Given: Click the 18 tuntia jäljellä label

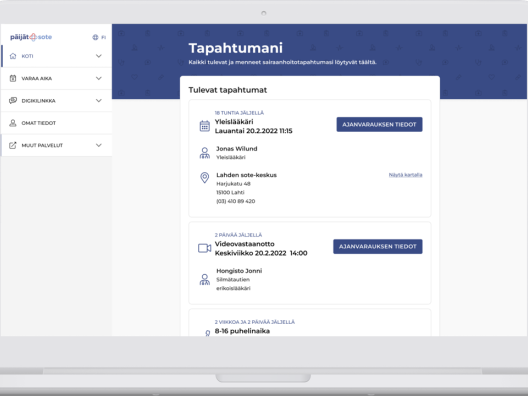Looking at the screenshot, I should pos(239,113).
